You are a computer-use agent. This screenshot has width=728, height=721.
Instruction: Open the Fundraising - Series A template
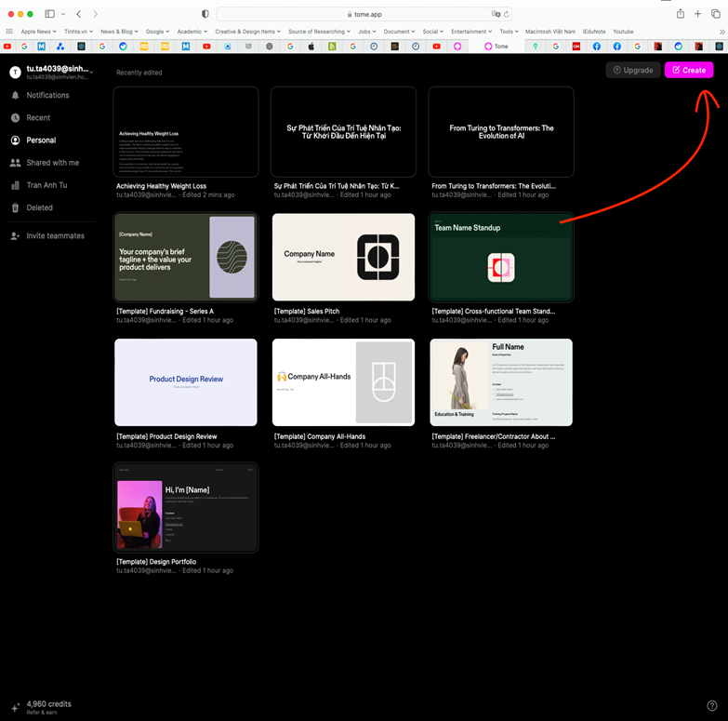tap(186, 258)
